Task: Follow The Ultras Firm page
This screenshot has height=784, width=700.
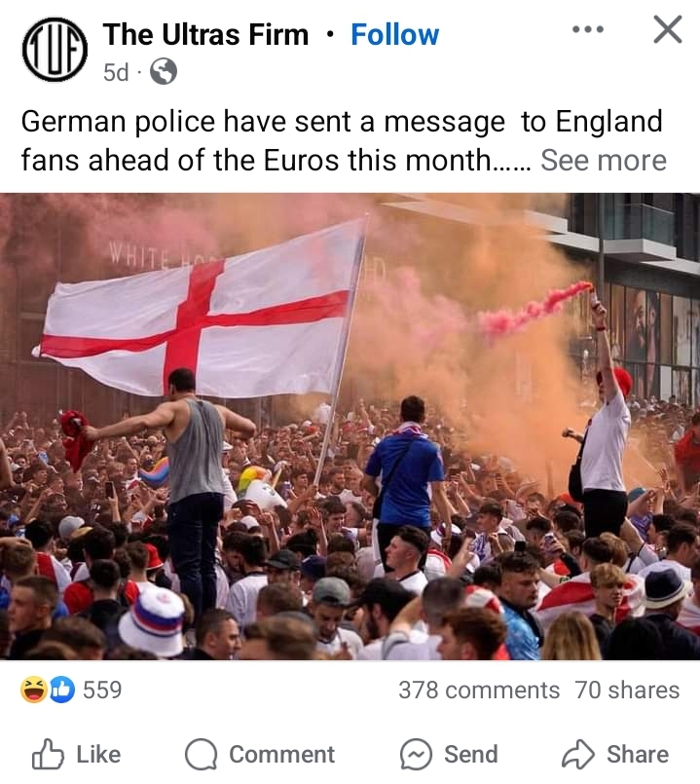Action: (x=395, y=34)
